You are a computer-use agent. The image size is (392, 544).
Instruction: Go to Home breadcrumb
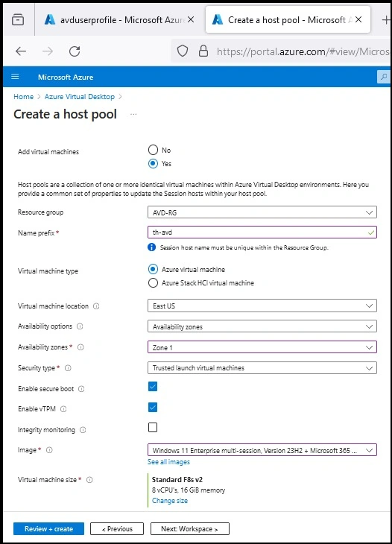(24, 96)
